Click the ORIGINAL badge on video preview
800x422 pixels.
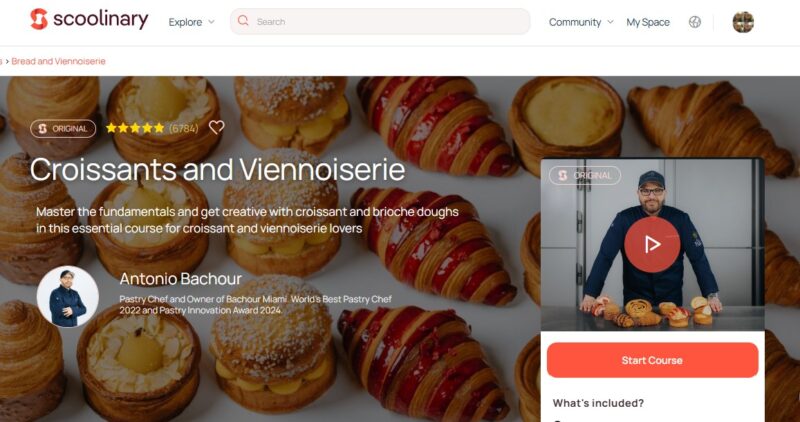pyautogui.click(x=585, y=176)
